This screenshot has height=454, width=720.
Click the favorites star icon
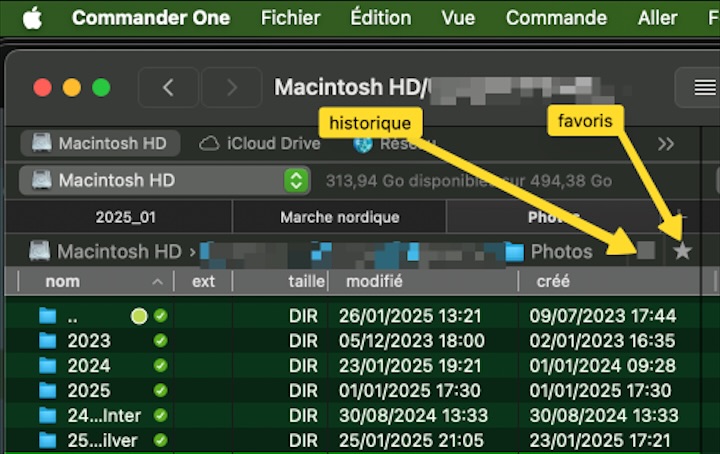coord(682,251)
